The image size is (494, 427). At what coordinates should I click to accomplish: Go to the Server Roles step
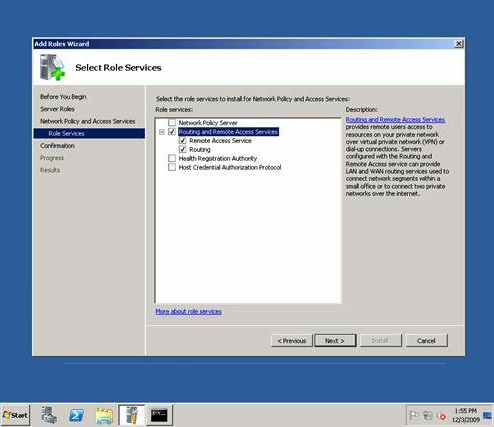(57, 109)
